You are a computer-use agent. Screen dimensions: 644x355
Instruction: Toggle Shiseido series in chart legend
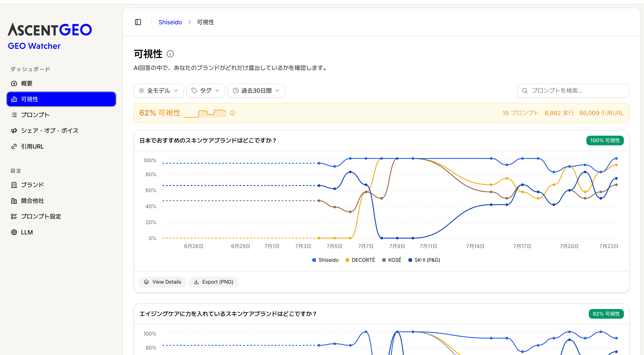325,260
